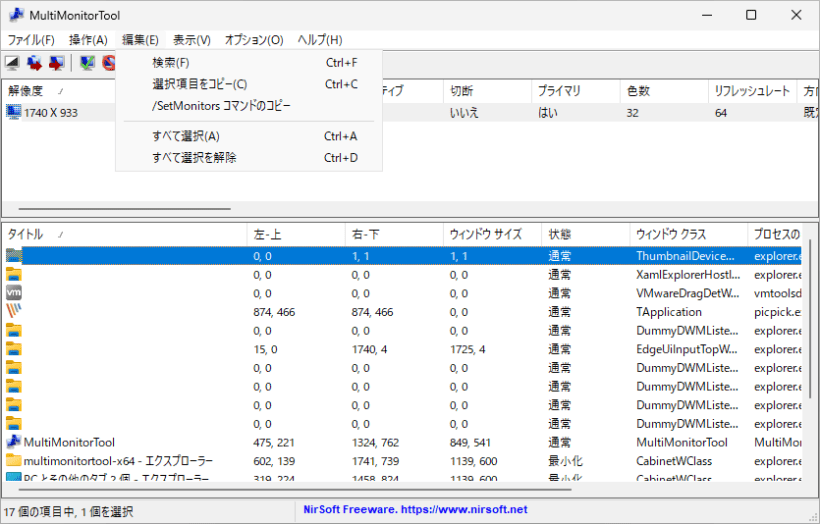Choose /SetMonitors コマンドのコピー entry
Viewport: 820px width, 524px height.
249,106
